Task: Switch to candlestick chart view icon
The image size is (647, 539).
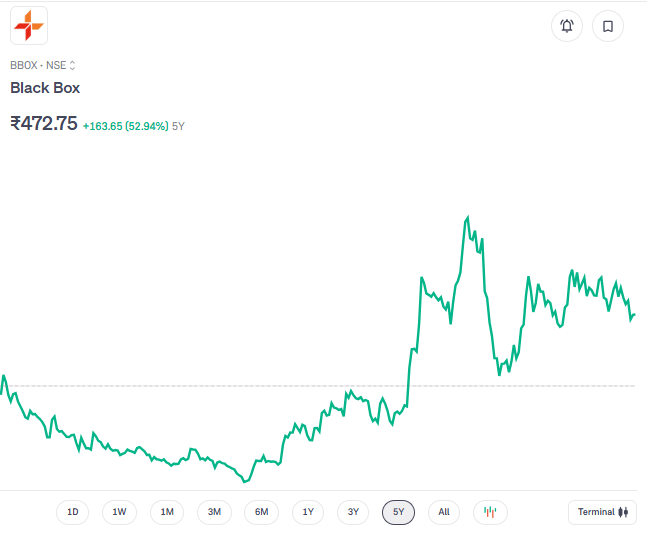Action: tap(490, 512)
